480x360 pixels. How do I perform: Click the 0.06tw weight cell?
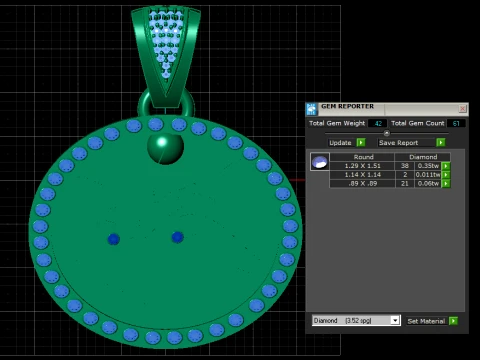pyautogui.click(x=428, y=183)
